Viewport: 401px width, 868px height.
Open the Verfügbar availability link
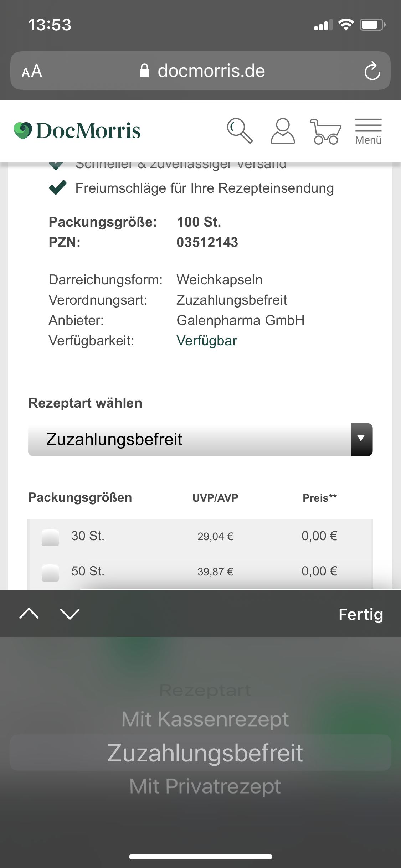[x=207, y=341]
